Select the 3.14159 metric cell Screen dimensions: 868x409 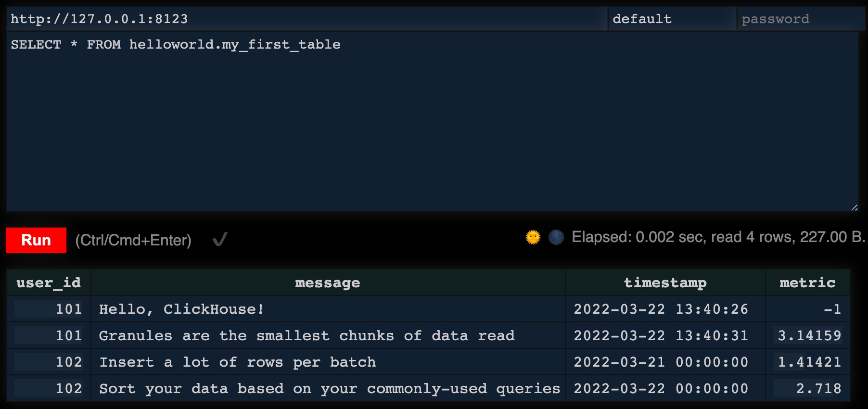[807, 335]
